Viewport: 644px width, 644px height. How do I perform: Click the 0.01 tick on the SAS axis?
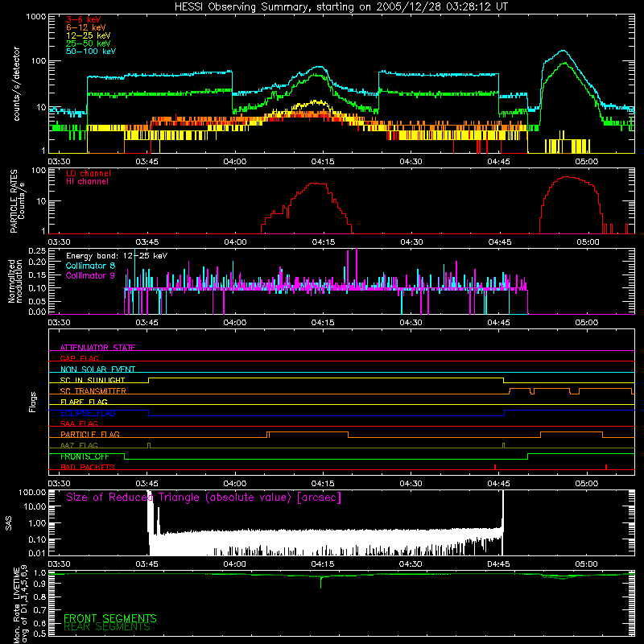tap(37, 553)
